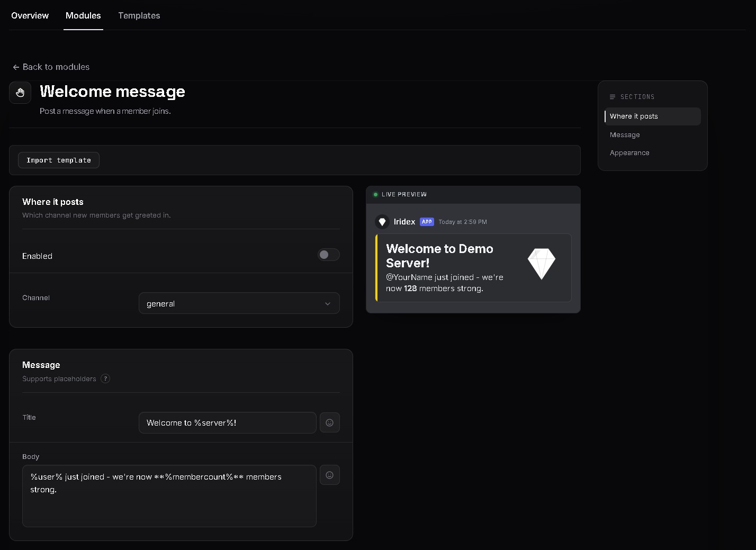The width and height of the screenshot is (756, 550).
Task: Open the Channel dropdown showing general
Action: tap(239, 303)
